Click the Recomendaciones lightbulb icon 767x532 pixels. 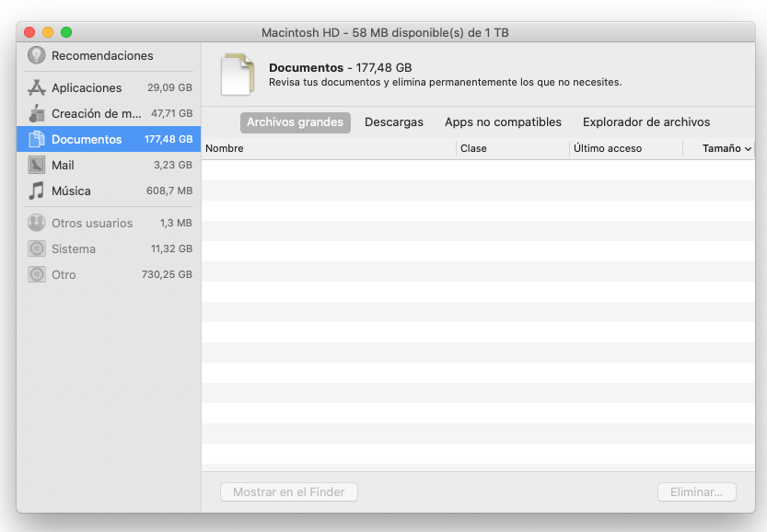click(x=36, y=55)
